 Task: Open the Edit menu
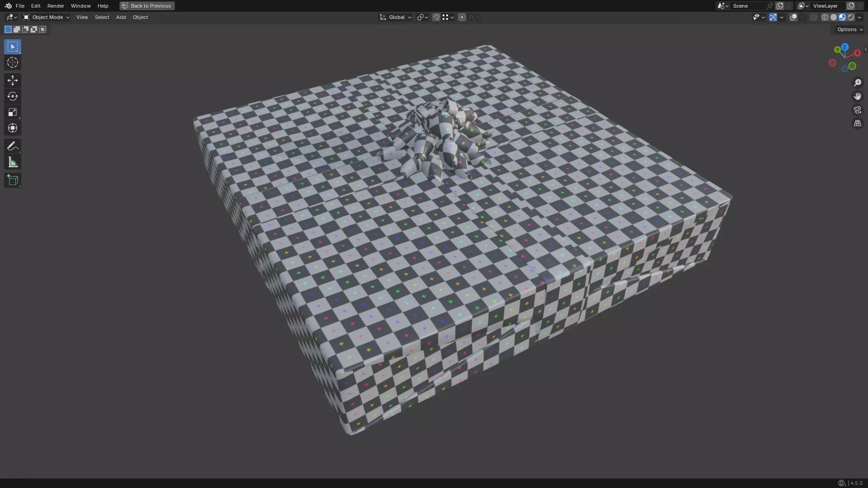36,6
